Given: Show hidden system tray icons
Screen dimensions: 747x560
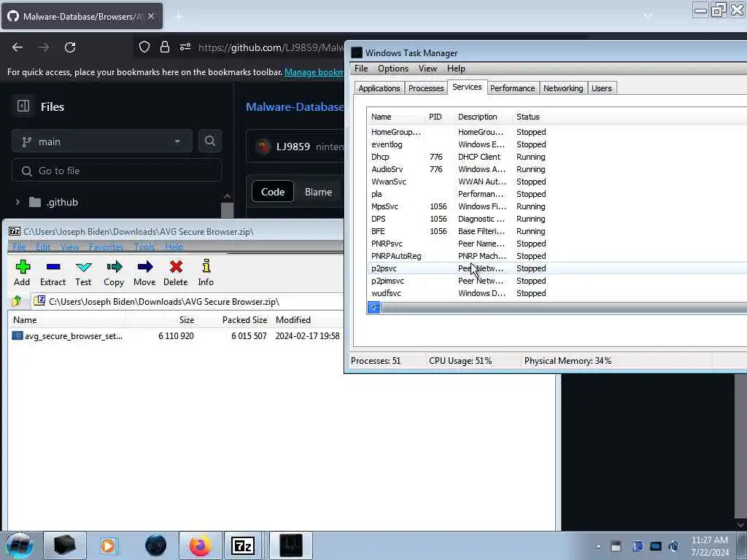Looking at the screenshot, I should pos(598,547).
